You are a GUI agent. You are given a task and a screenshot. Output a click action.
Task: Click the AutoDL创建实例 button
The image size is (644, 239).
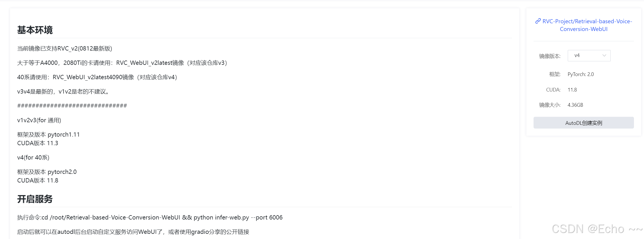coord(583,123)
